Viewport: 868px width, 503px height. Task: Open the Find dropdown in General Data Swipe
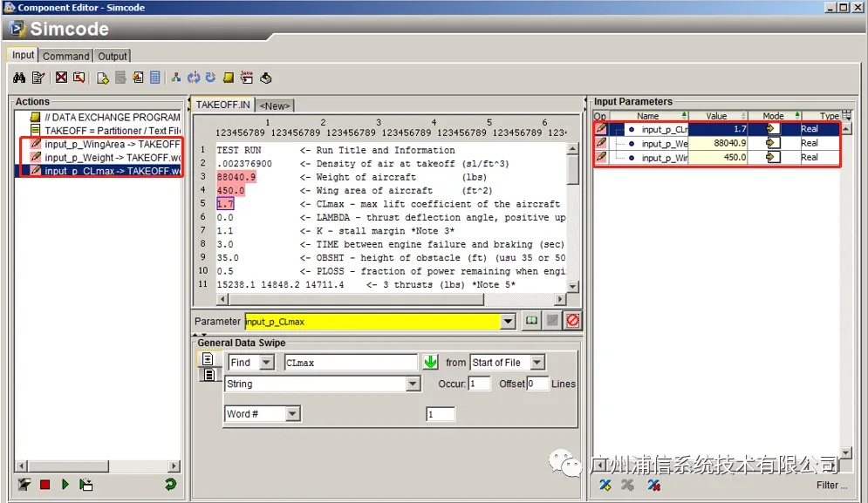pos(267,363)
